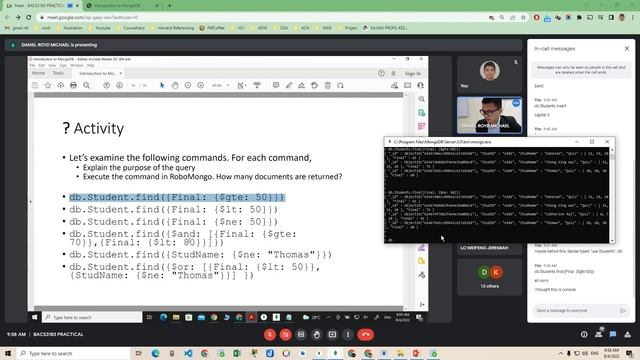Toggle the chat panel icon
Image resolution: width=640 pixels, height=360 pixels.
(x=613, y=334)
